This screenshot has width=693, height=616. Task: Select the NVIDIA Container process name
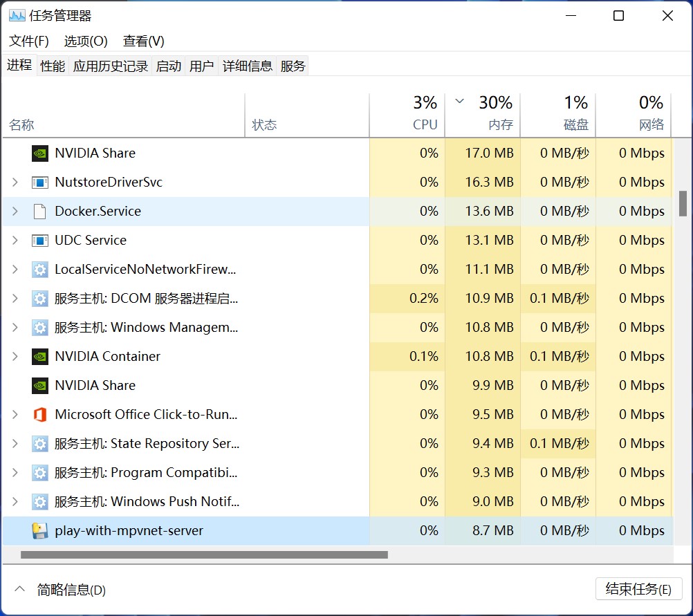point(107,356)
